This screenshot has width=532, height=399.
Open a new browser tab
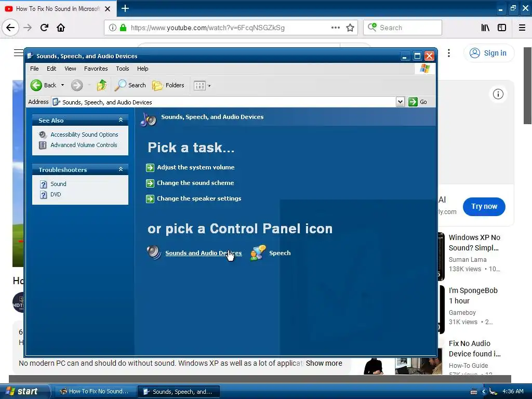click(x=125, y=8)
